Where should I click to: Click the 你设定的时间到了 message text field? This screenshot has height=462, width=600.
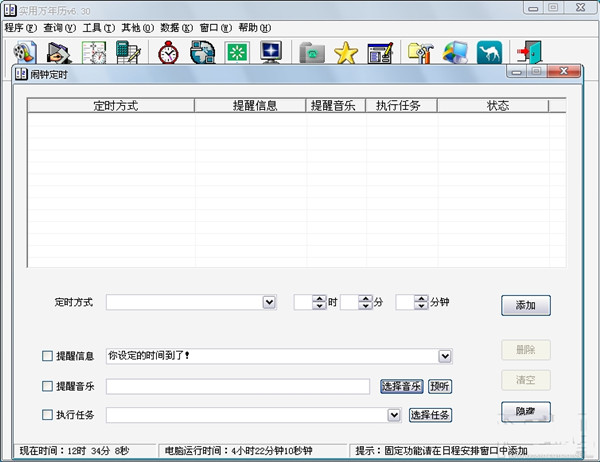pos(272,356)
